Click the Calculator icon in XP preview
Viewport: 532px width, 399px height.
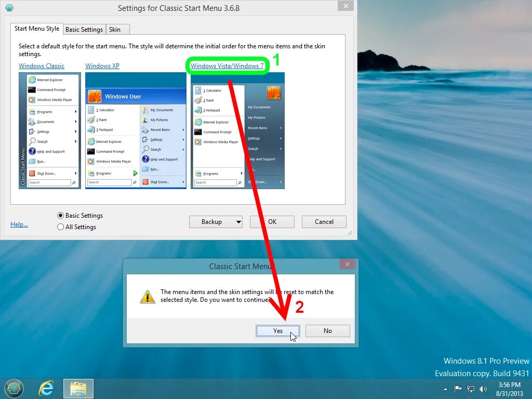(x=91, y=110)
